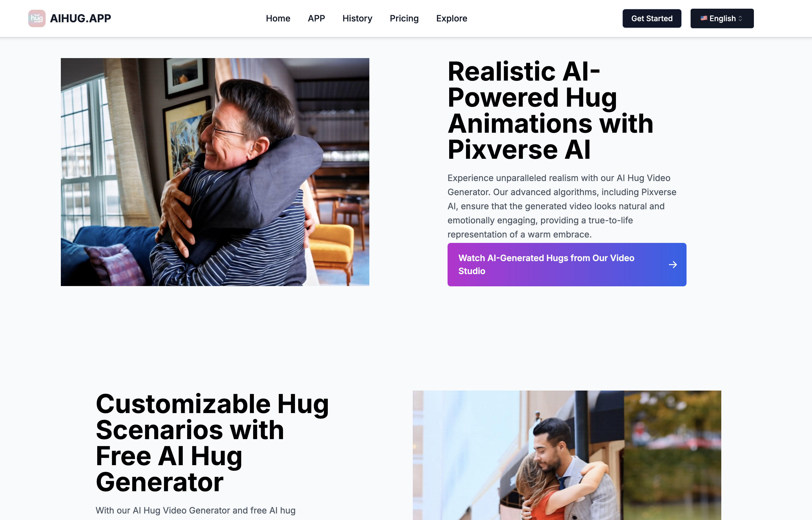The height and width of the screenshot is (520, 812).
Task: Select the Pricing nav item
Action: point(404,18)
